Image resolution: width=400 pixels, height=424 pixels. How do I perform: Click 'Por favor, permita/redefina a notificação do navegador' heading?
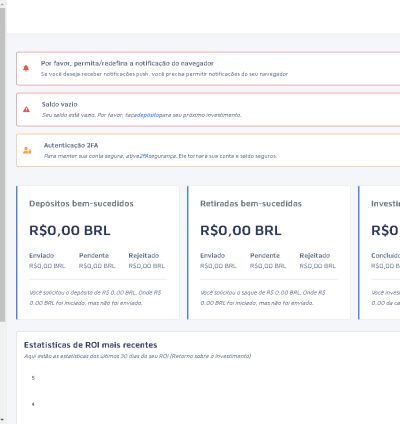coord(127,63)
